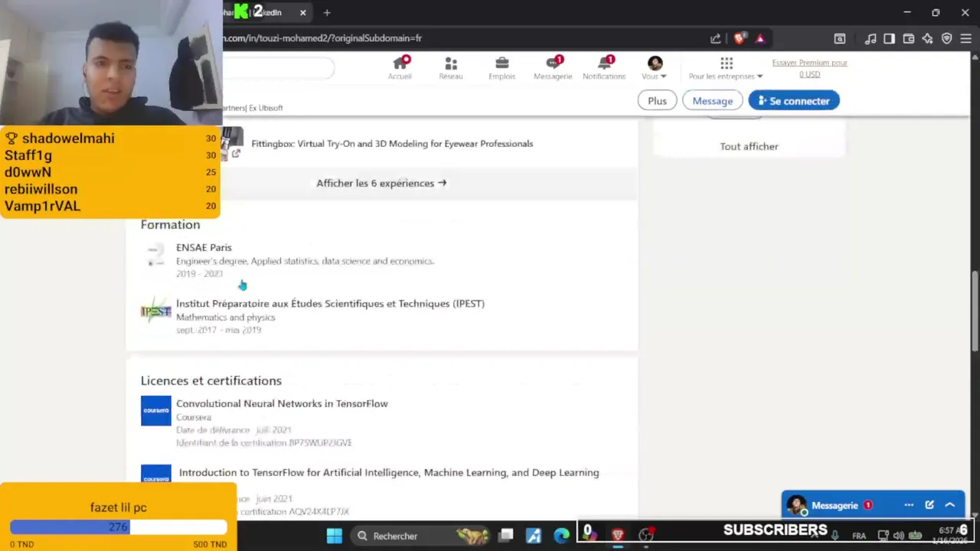Open the Leo AI sparkle icon

[x=927, y=38]
